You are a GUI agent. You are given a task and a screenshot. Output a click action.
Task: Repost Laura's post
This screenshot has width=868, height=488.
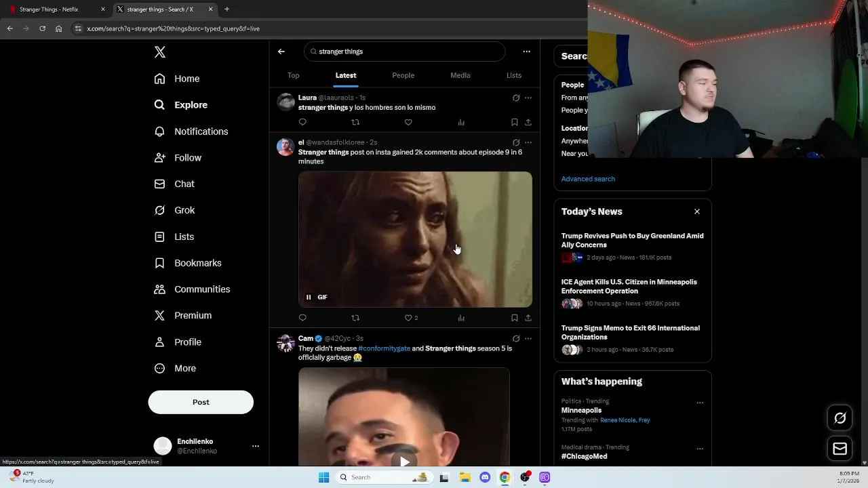tap(355, 123)
